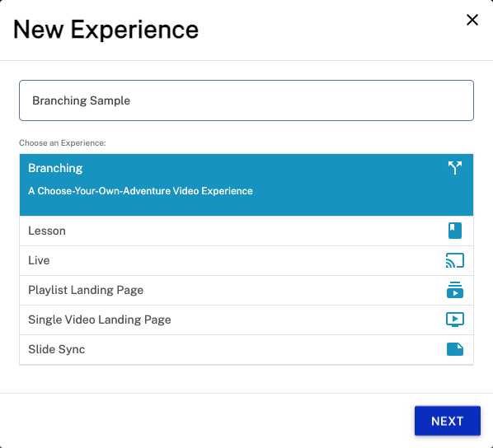Pick Playlist Landing Page from the list
This screenshot has height=448, width=493.
[x=246, y=290]
